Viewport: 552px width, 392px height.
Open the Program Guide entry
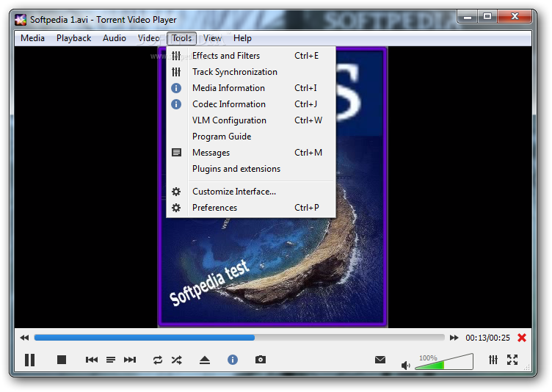click(x=250, y=137)
